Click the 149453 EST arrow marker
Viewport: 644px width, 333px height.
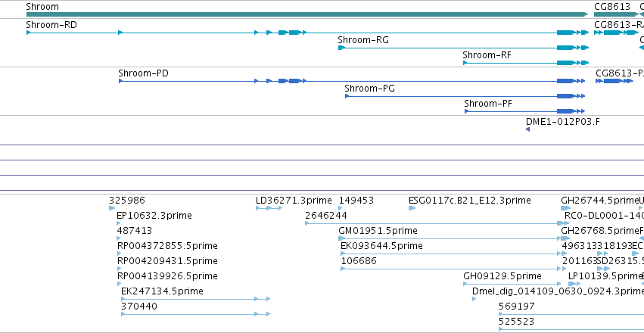[341, 208]
